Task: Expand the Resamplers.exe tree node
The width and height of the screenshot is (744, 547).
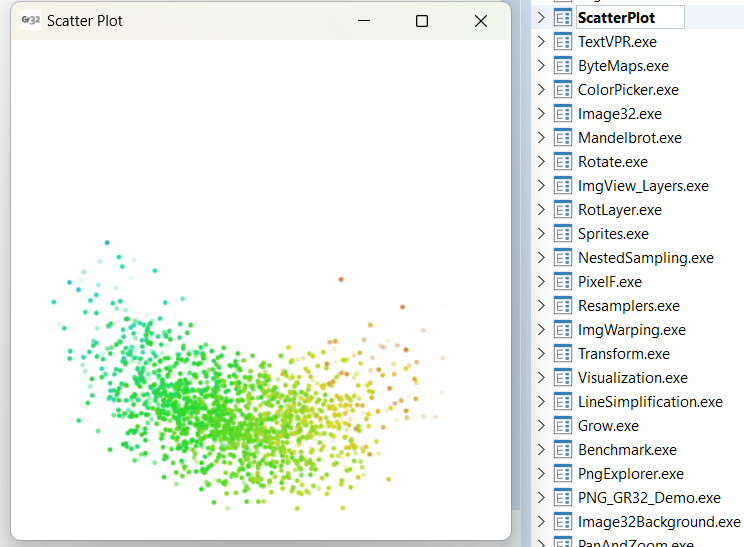Action: [x=541, y=306]
